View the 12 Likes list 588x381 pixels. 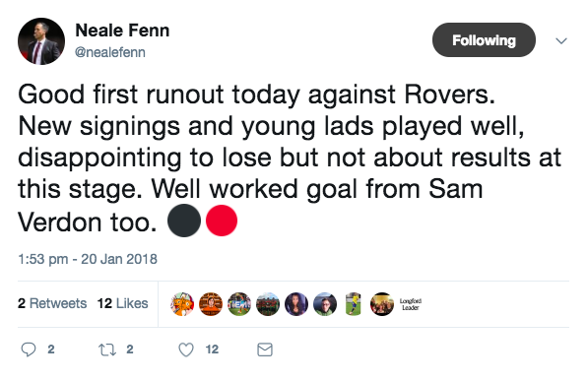(123, 303)
